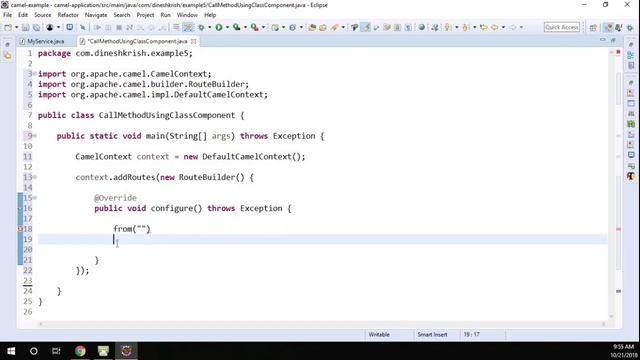This screenshot has height=360, width=640.
Task: Toggle the highlighted Mark Occurrences button
Action: coord(366,27)
